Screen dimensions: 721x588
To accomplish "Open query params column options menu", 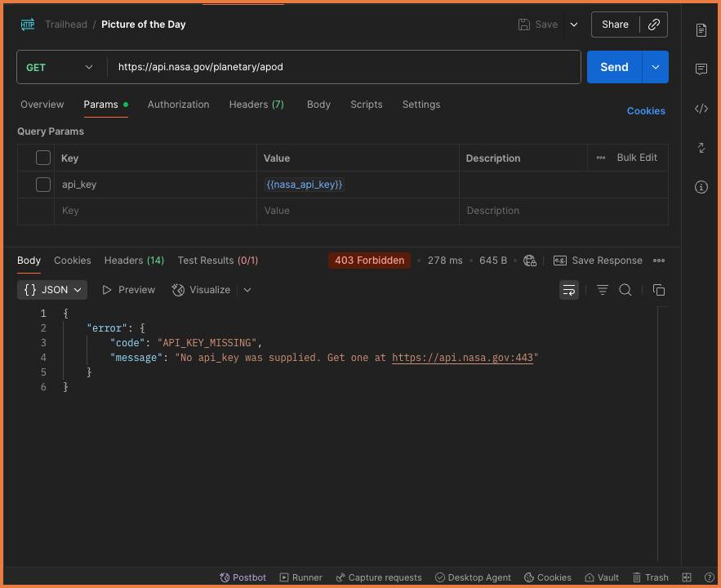I will [600, 158].
